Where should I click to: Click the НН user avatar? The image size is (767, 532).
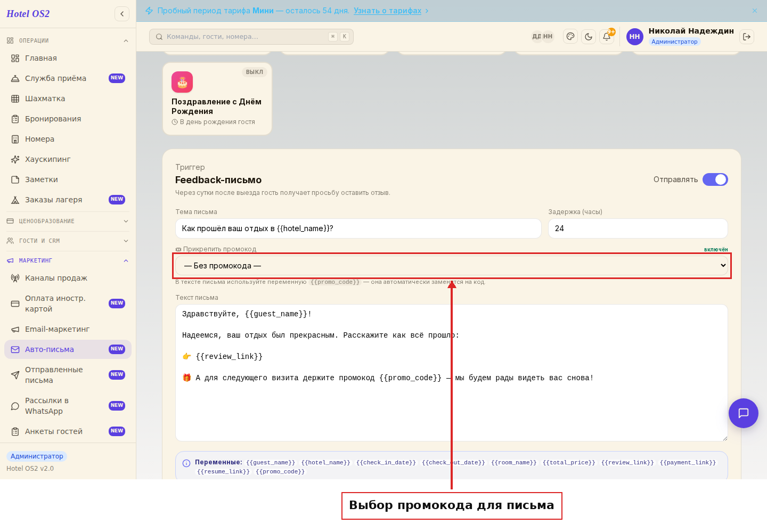[x=634, y=37]
